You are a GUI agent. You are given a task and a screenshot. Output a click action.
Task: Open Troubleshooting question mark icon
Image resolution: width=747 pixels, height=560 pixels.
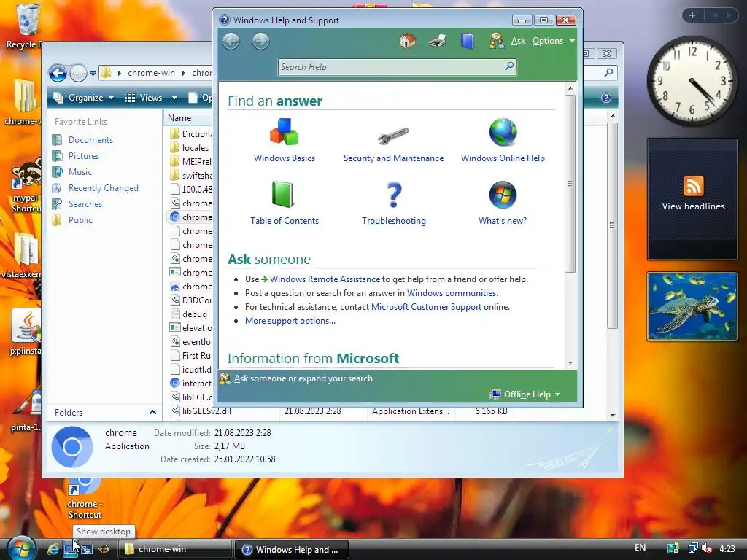(393, 195)
